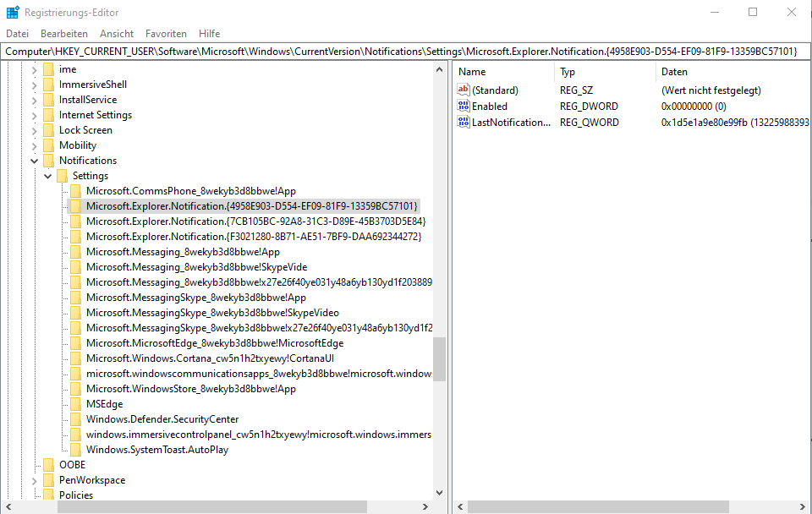Expand the ImmersiveShell key
Screen dimensions: 812x514
[x=34, y=85]
